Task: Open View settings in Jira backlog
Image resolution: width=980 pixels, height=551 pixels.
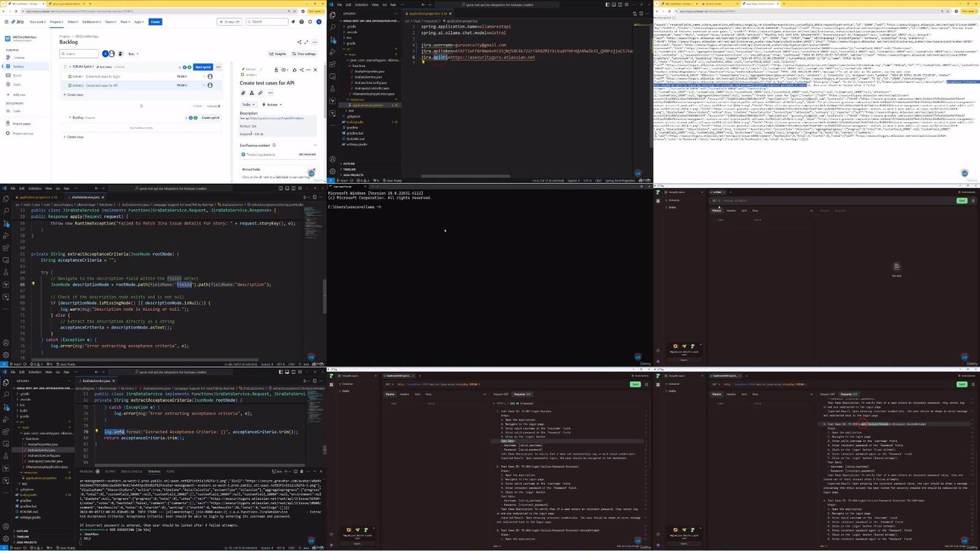Action: (304, 54)
